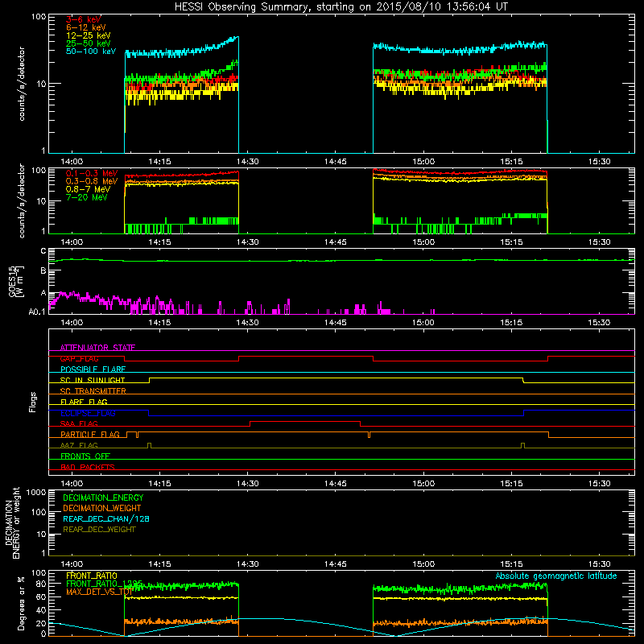The height and width of the screenshot is (644, 644).
Task: Click the SAA_FLAG label
Action: point(79,423)
